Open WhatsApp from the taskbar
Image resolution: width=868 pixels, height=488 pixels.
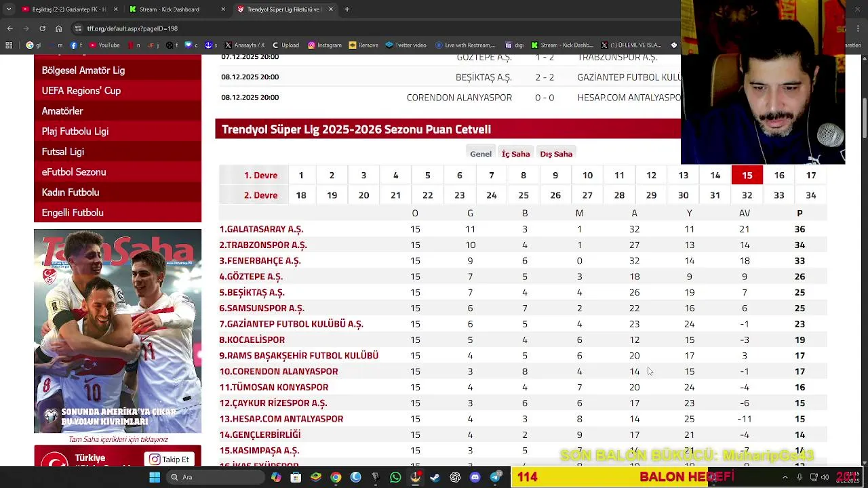point(395,477)
